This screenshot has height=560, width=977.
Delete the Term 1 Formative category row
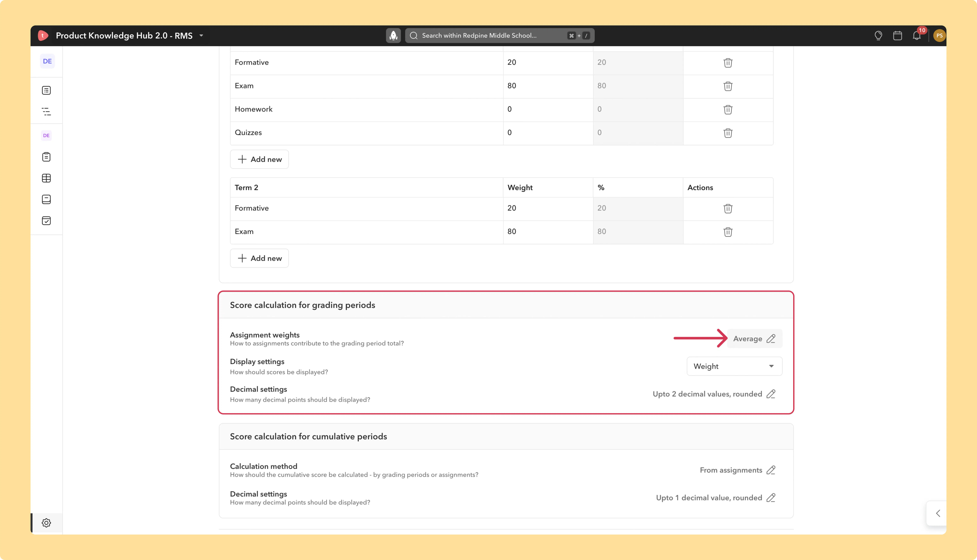(x=728, y=63)
